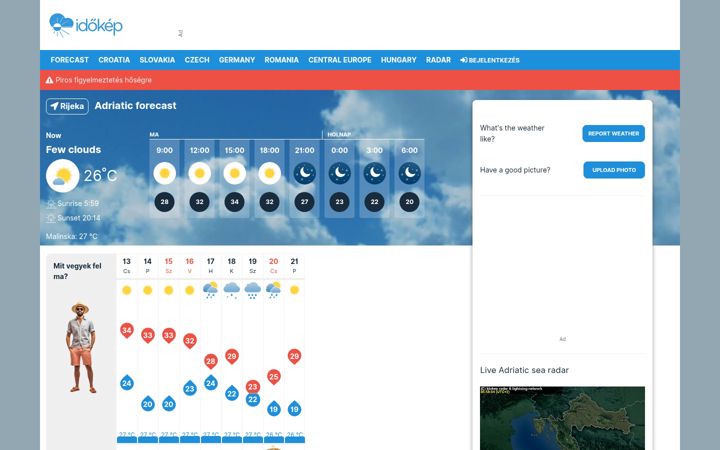The width and height of the screenshot is (720, 450).
Task: Click the red 25 max temperature marker
Action: pyautogui.click(x=274, y=377)
